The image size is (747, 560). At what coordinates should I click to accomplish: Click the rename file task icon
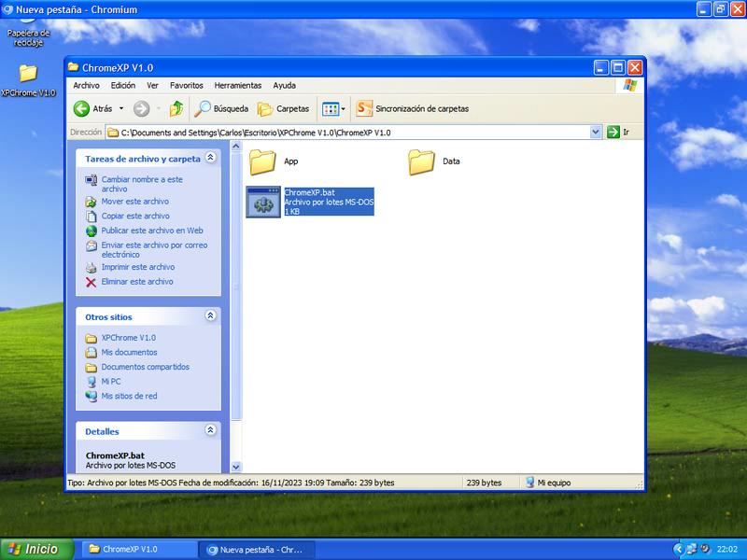point(91,180)
